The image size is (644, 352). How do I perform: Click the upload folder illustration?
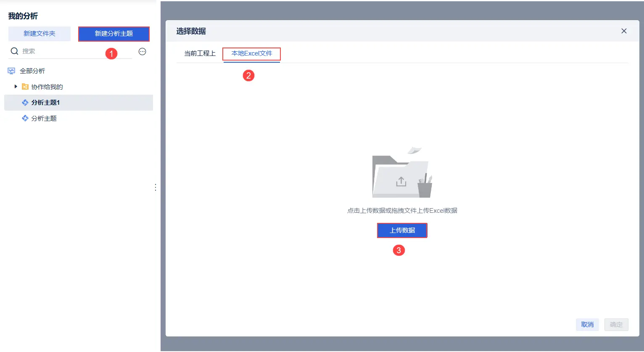click(x=402, y=172)
